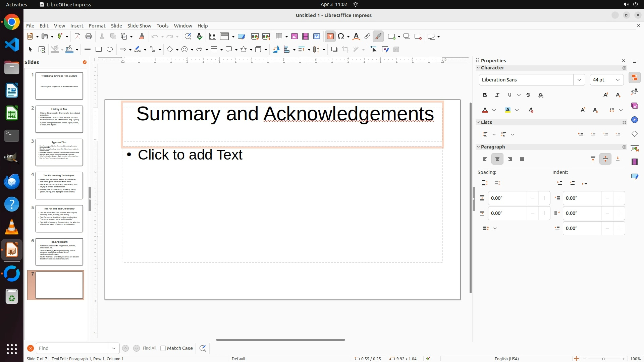The image size is (644, 362).
Task: Enable the Match Case checkbox
Action: (x=163, y=349)
